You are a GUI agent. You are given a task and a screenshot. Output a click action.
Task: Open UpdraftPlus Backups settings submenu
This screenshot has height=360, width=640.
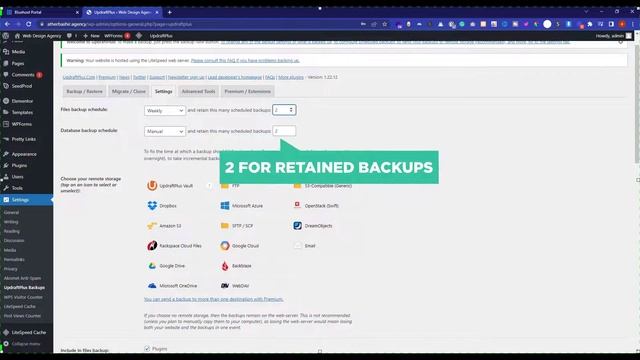(24, 288)
